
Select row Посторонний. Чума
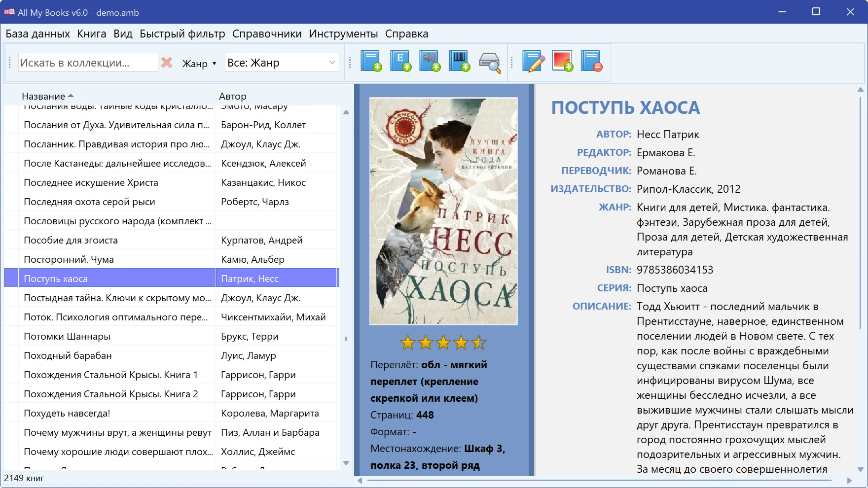[171, 259]
